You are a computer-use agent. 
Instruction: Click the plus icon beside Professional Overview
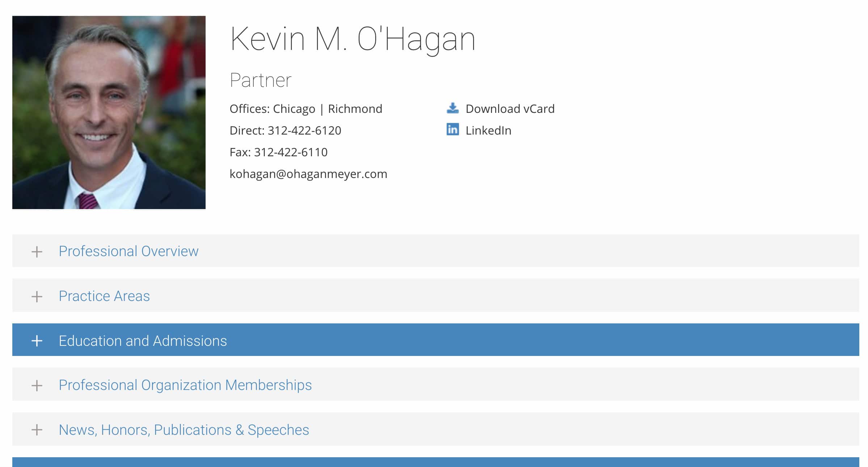37,252
